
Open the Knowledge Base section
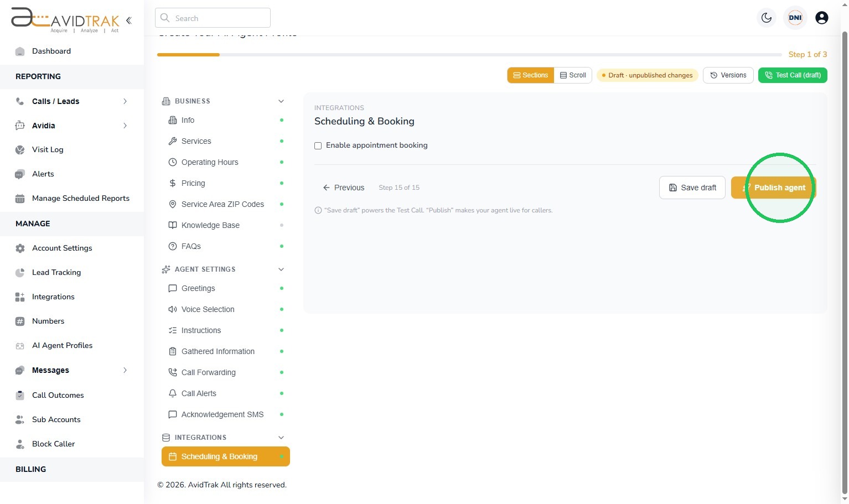click(226, 225)
